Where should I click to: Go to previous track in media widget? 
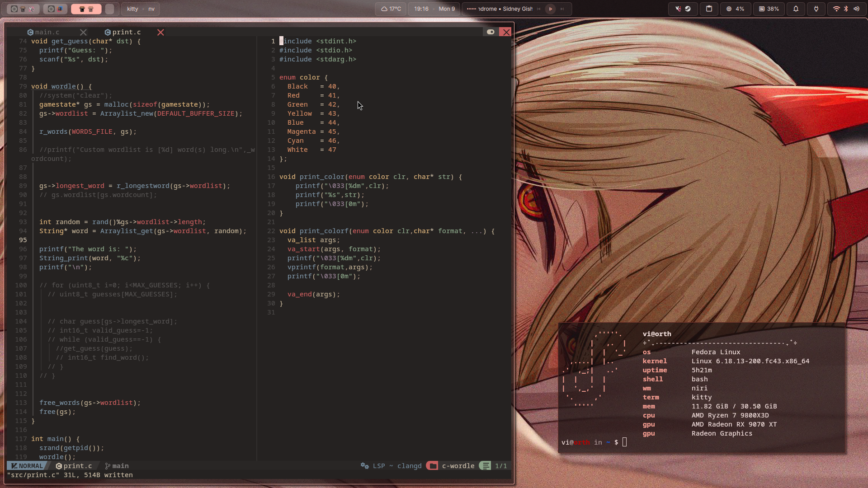coord(539,9)
